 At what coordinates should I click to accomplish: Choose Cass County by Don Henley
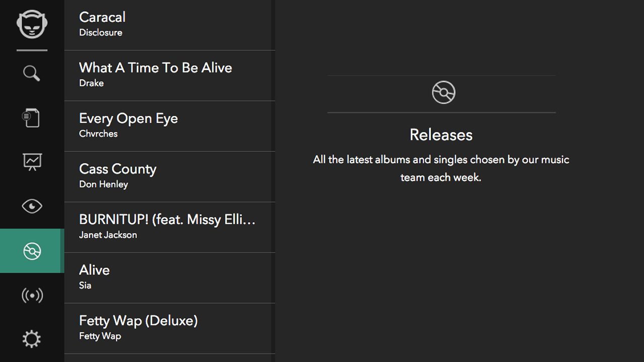(x=170, y=177)
